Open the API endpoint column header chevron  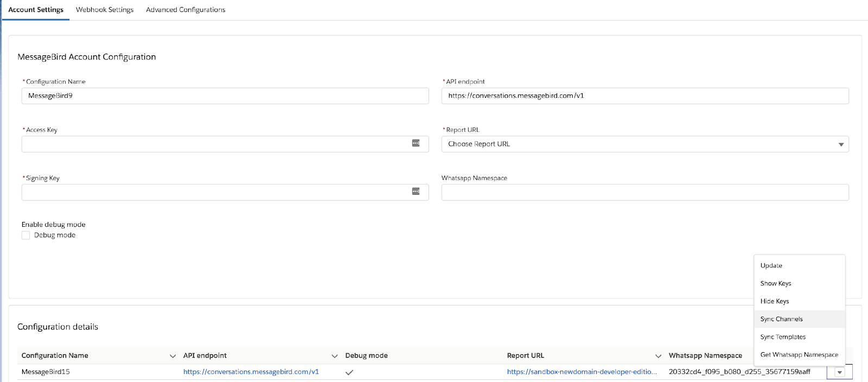tap(334, 356)
